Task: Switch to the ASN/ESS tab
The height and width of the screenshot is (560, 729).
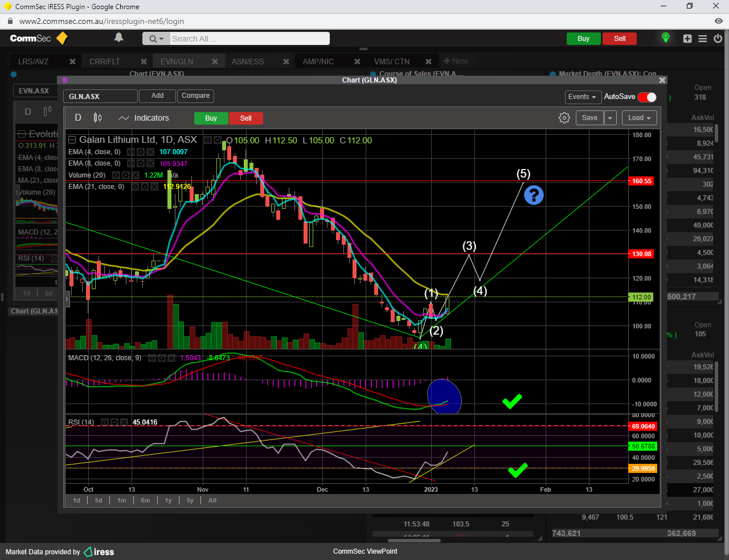Action: tap(248, 61)
